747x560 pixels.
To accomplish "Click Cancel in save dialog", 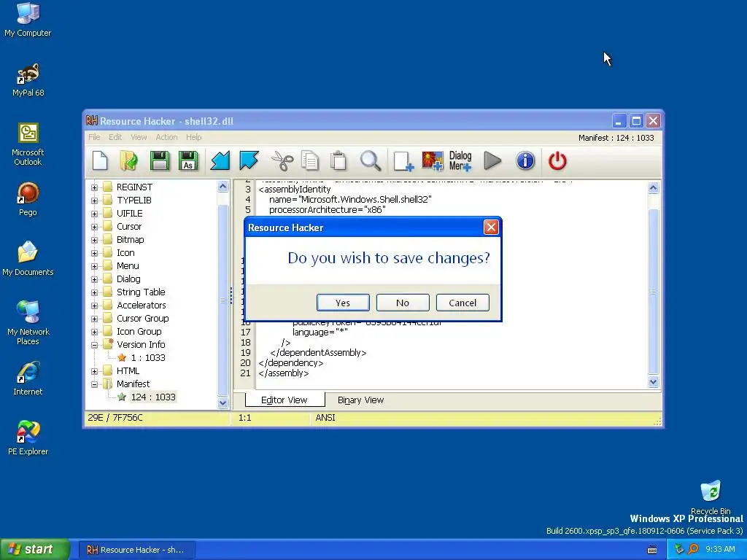I will tap(462, 303).
